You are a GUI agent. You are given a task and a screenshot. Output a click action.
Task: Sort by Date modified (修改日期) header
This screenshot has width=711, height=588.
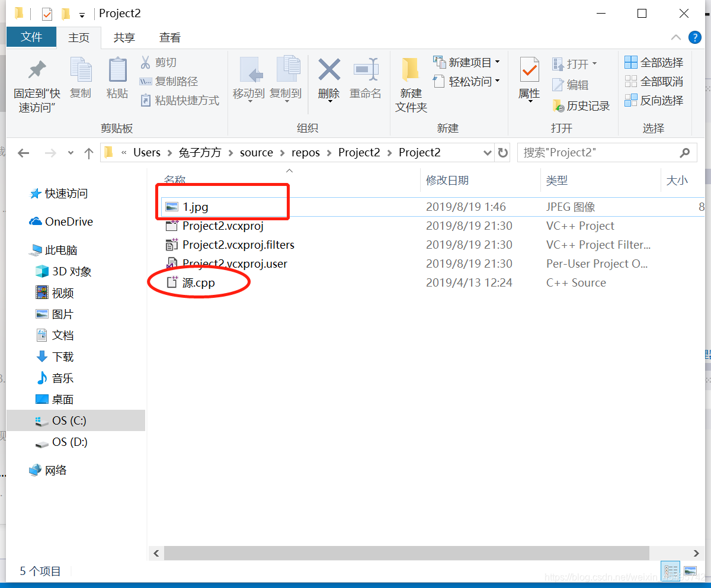[447, 180]
